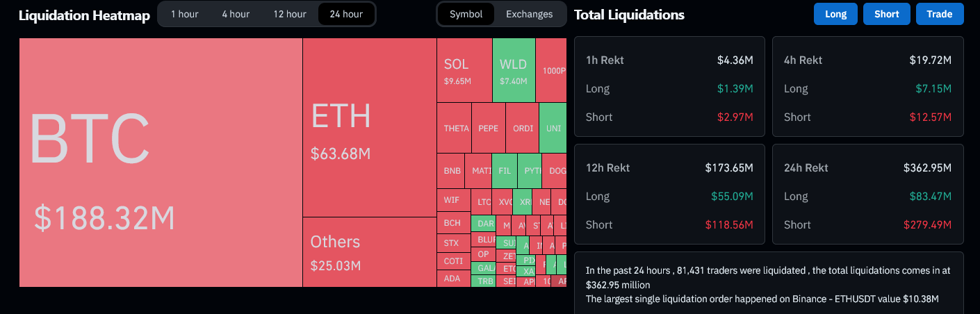Viewport: 980px width, 314px height.
Task: Click the Total Liquidations heading
Action: pyautogui.click(x=630, y=15)
